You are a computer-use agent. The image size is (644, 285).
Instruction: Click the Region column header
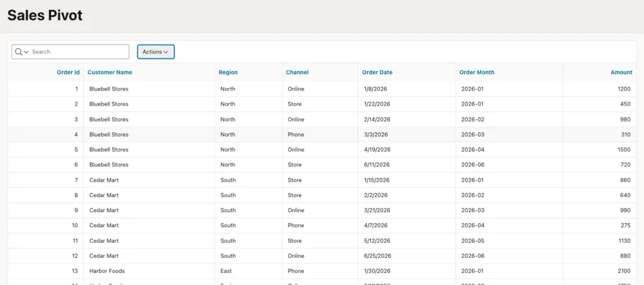click(228, 72)
